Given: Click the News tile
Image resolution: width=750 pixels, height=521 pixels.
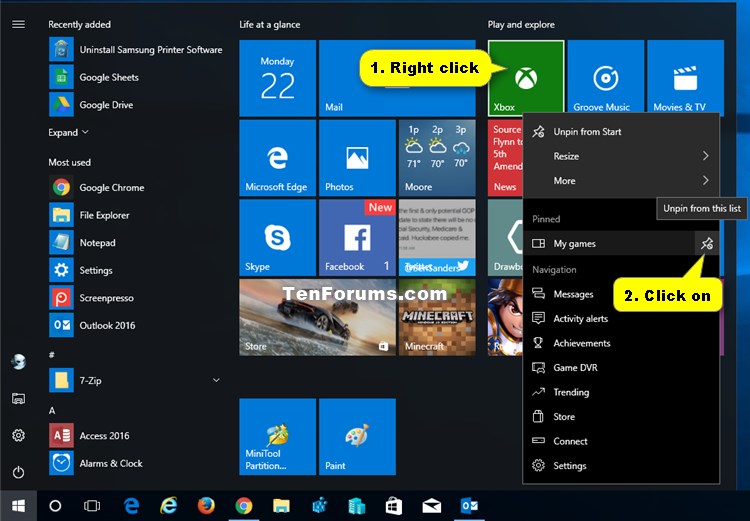Looking at the screenshot, I should tap(505, 158).
